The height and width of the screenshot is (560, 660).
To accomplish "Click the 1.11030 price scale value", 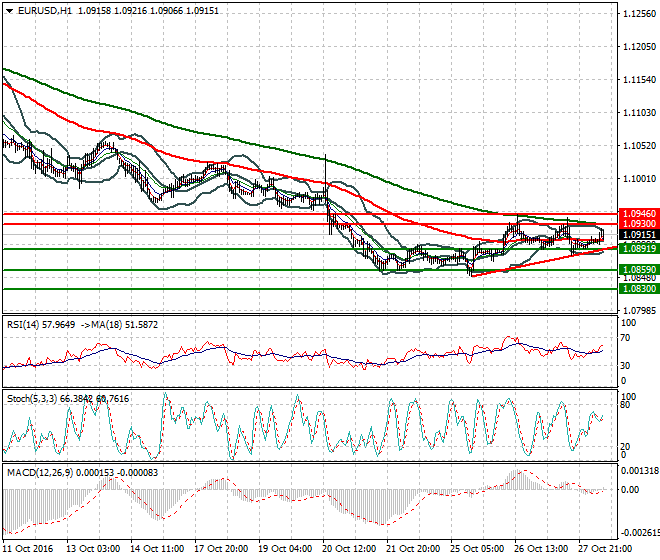I will tap(639, 113).
